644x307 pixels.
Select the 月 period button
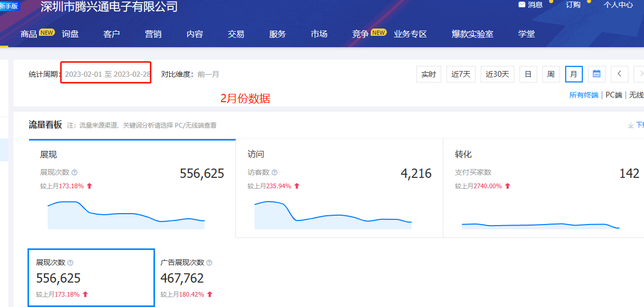pos(574,74)
